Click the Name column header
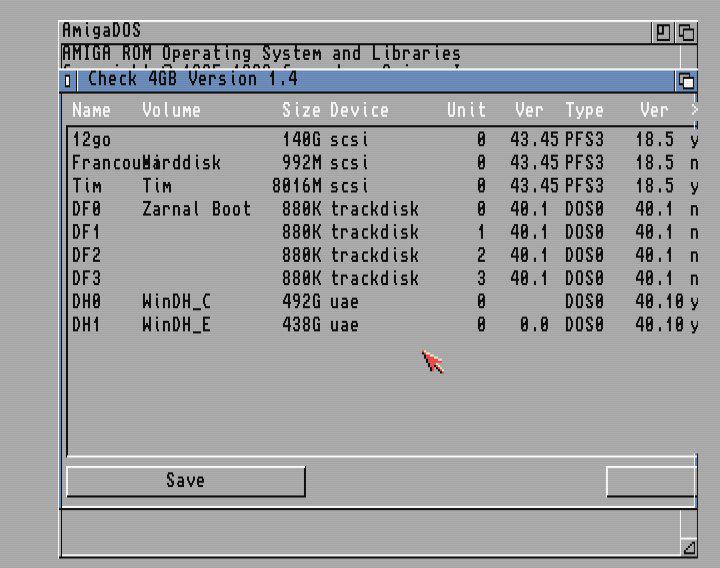 point(91,110)
